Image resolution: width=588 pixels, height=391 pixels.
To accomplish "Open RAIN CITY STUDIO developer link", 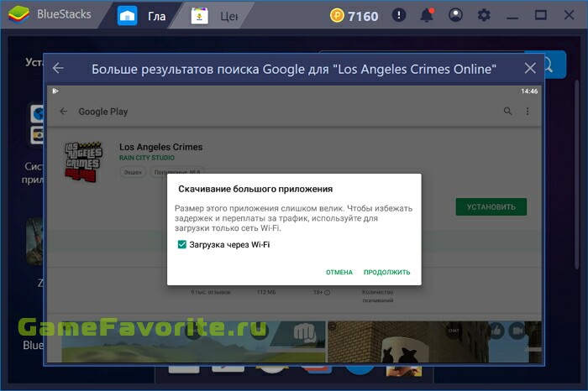I will 147,158.
